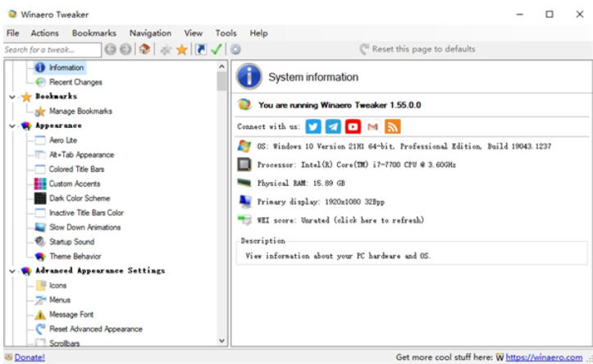The width and height of the screenshot is (593, 364).
Task: Select Dark Color Scheme in tree
Action: point(79,198)
